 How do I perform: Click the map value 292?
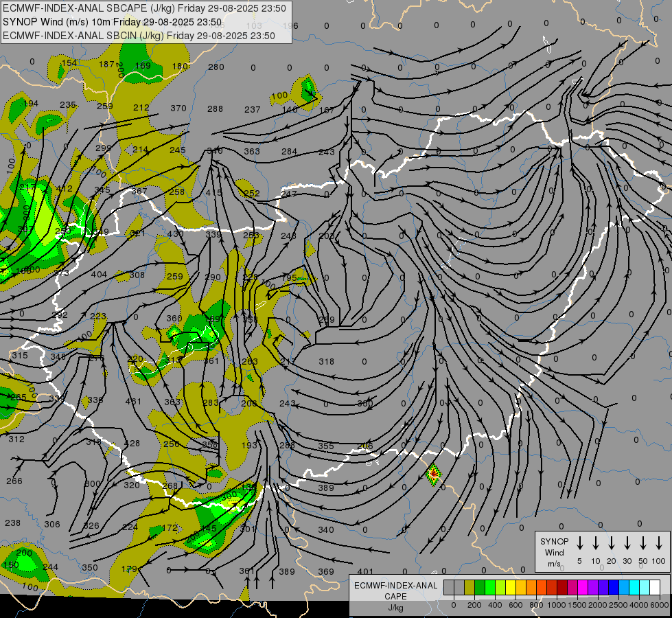click(x=60, y=315)
